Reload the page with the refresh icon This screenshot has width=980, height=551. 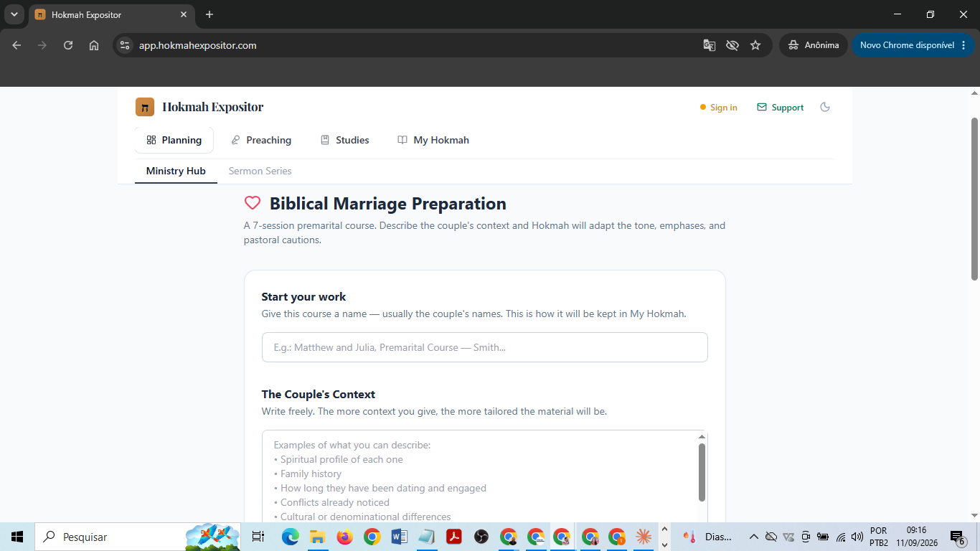pos(68,45)
